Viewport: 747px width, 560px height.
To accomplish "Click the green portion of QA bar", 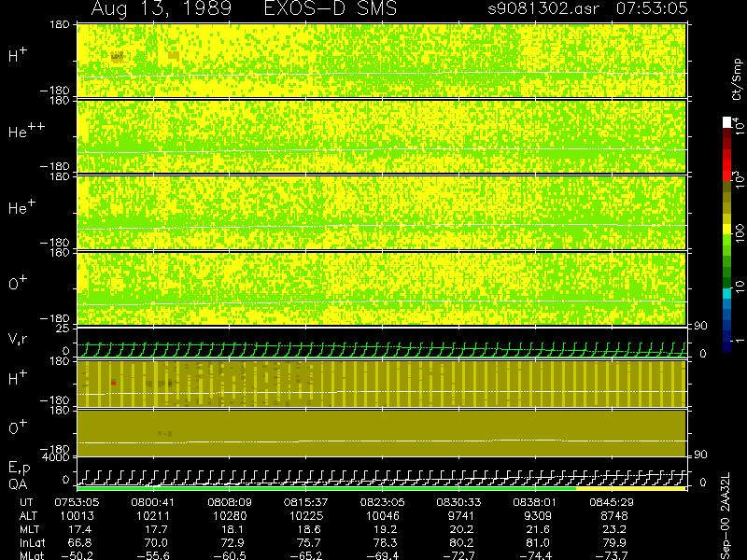I will point(326,488).
